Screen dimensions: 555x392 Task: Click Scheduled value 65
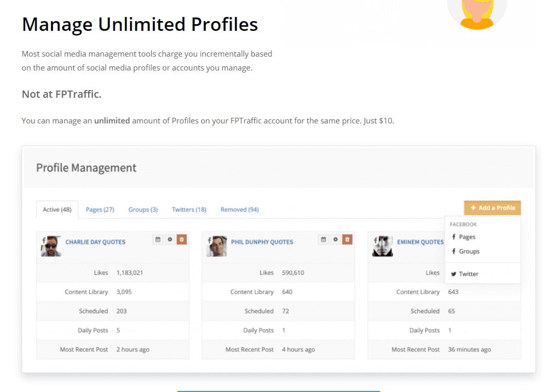pyautogui.click(x=451, y=311)
